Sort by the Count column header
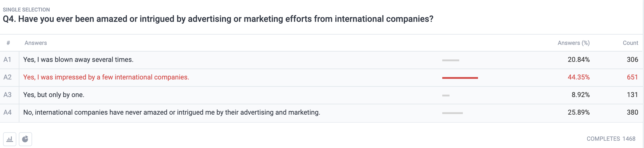Image resolution: width=644 pixels, height=148 pixels. [x=630, y=43]
